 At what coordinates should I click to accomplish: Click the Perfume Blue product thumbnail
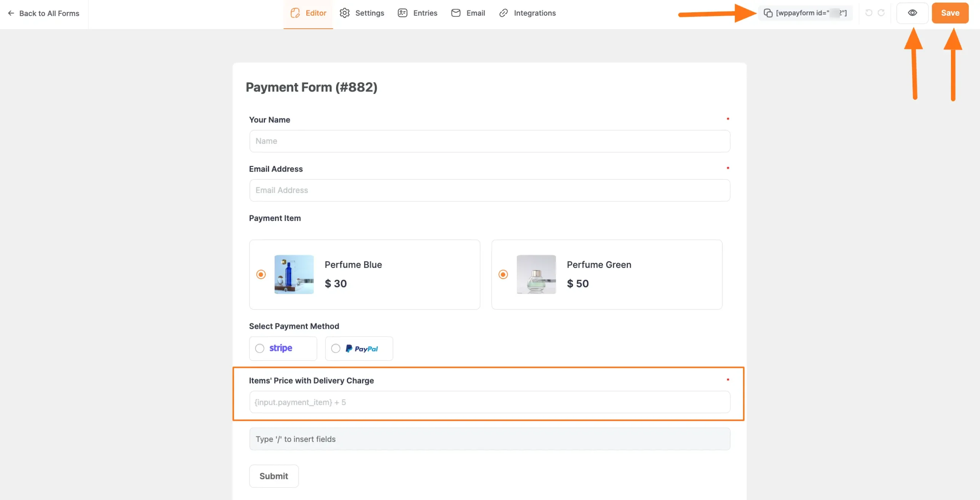(294, 275)
